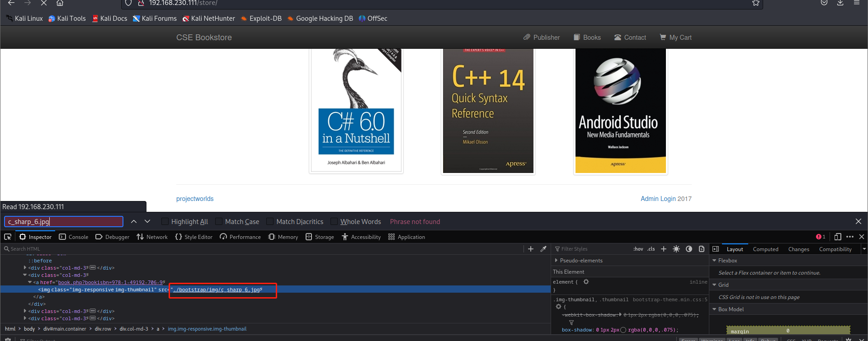Open the Compatibility sidebar tab
Image resolution: width=868 pixels, height=341 pixels.
click(x=835, y=249)
